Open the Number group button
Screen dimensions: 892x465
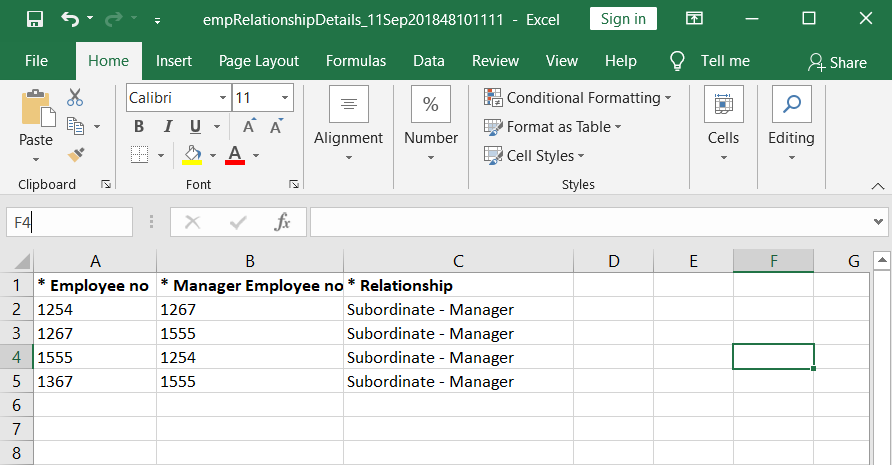click(431, 124)
